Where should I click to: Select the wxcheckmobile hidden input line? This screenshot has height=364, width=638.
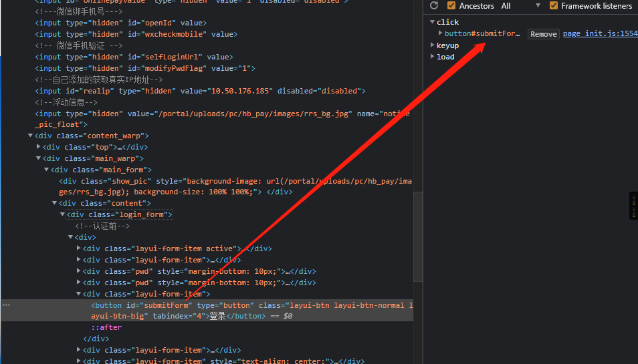tap(136, 34)
